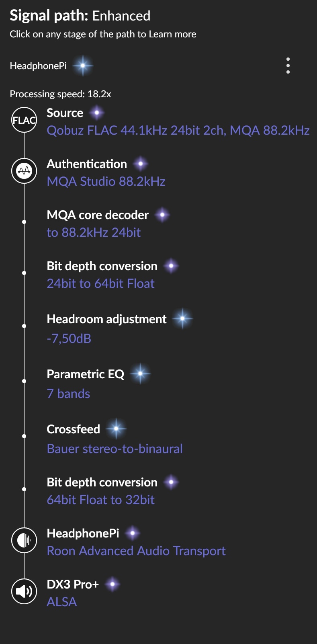Click the quality star next to Source

97,113
